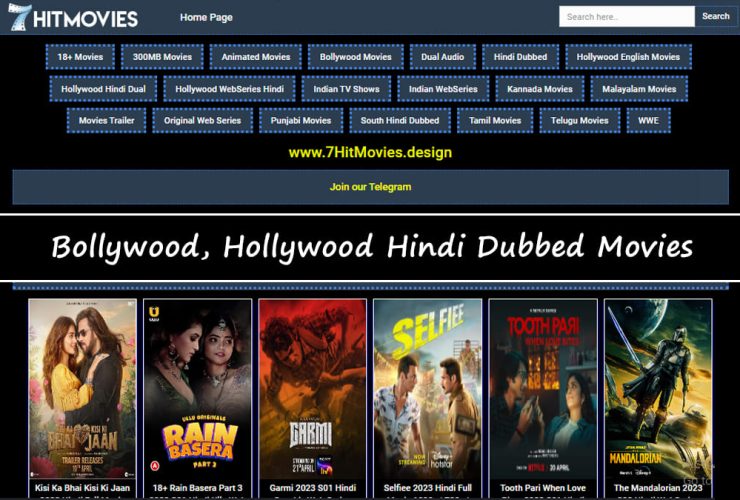740x500 pixels.
Task: Open the WWE category
Action: (648, 120)
